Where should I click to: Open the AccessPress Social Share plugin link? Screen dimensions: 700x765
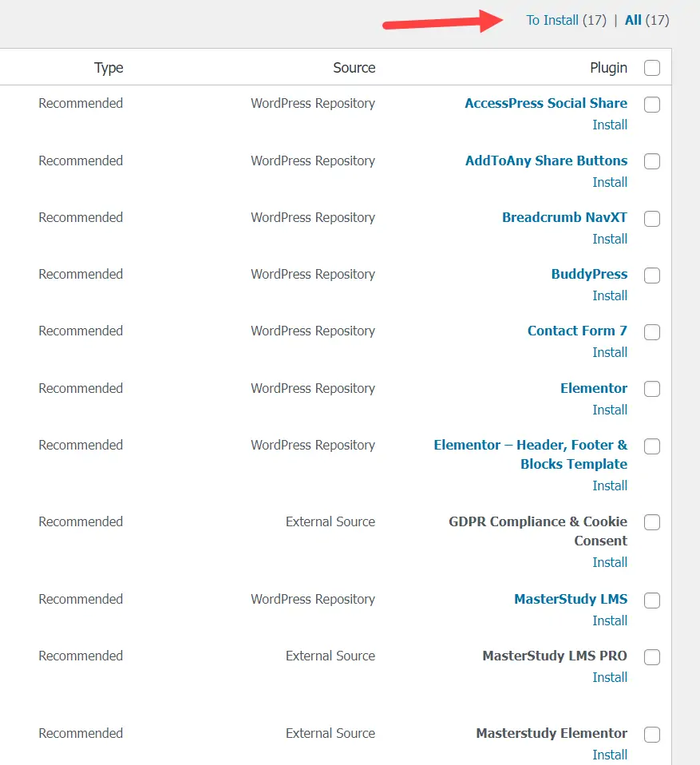pyautogui.click(x=546, y=103)
